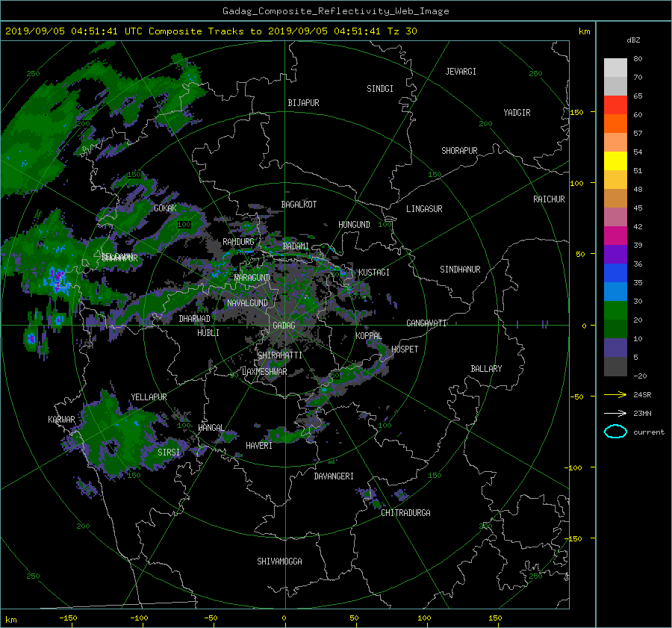Click the RAMDURG city label

[x=238, y=242]
